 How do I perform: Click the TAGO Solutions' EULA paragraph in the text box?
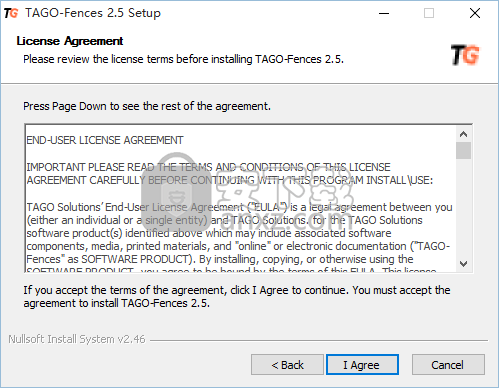pyautogui.click(x=239, y=233)
